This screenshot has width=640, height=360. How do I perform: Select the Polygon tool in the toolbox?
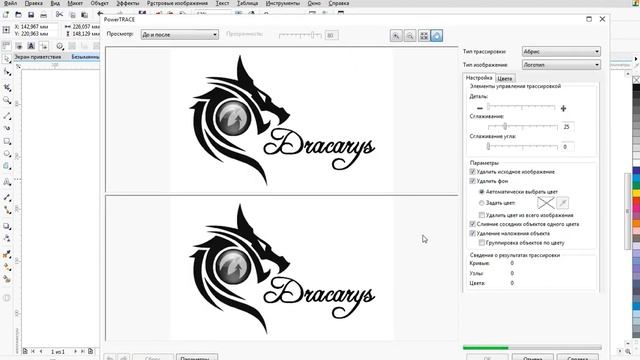click(x=7, y=166)
